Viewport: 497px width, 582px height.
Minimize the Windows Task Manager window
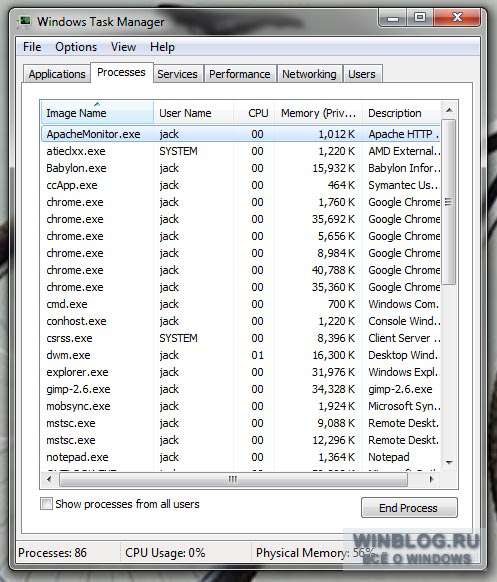coord(393,18)
